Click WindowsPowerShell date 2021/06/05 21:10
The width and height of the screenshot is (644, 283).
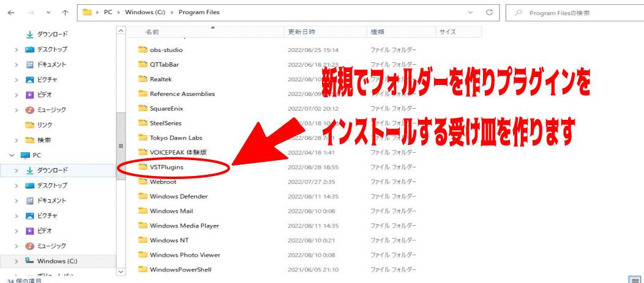[313, 270]
